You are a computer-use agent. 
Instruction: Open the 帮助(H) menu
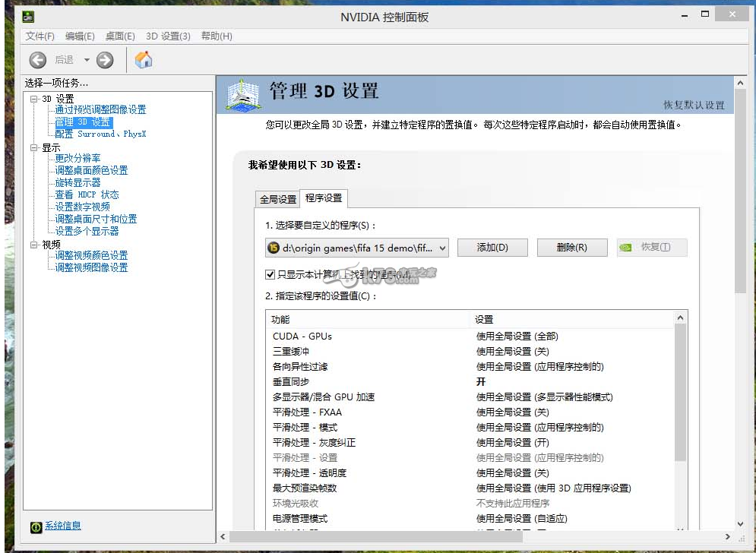(217, 36)
